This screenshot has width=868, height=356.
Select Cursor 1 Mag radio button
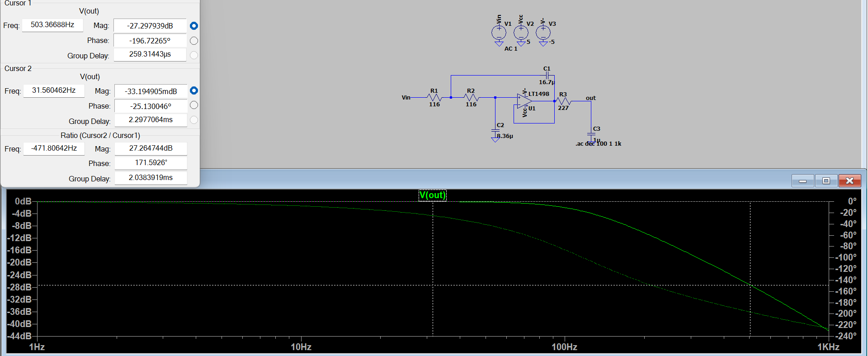194,26
